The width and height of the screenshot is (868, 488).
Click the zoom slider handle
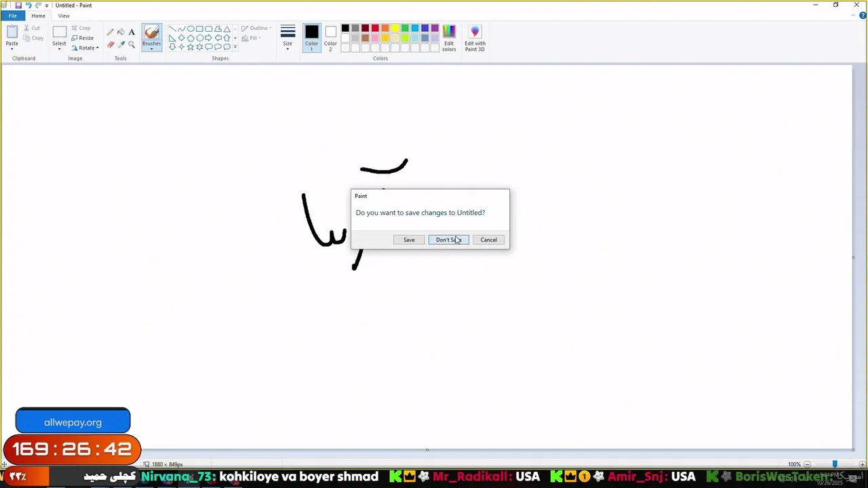(835, 464)
